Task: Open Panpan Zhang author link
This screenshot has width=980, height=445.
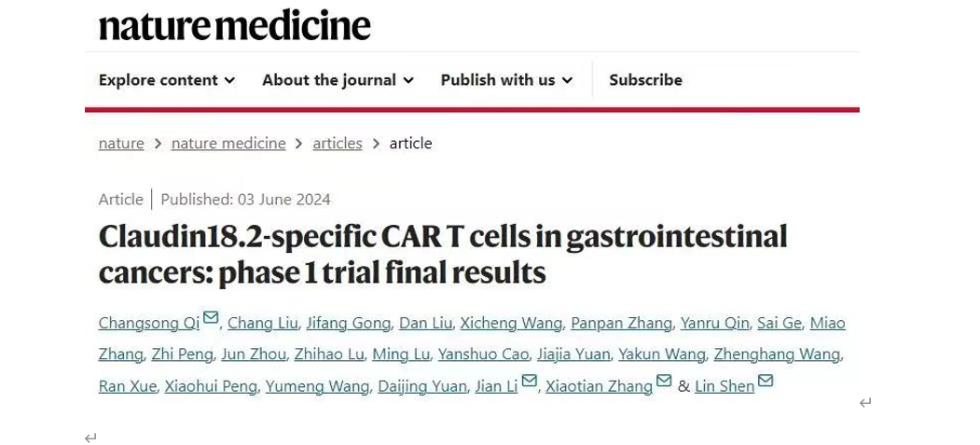Action: click(x=621, y=324)
